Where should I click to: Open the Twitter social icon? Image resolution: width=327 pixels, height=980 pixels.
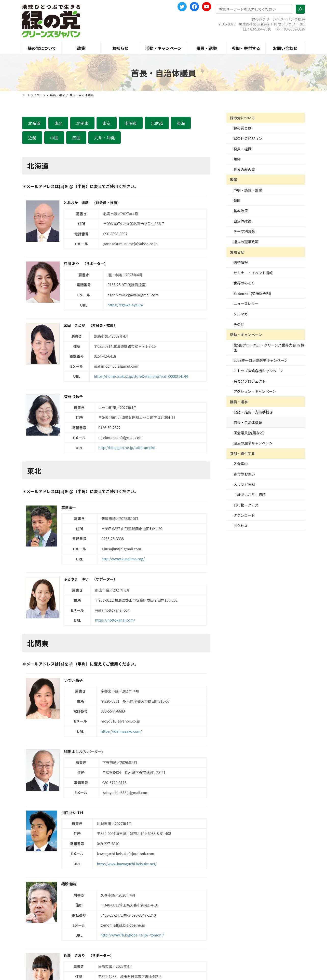(x=182, y=6)
